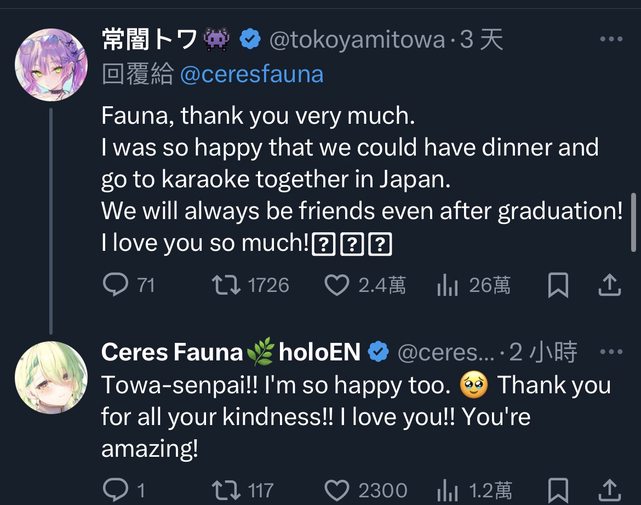Screen dimensions: 641x505
Task: Reply to Tokoyami Towa's tweet
Action: (116, 286)
